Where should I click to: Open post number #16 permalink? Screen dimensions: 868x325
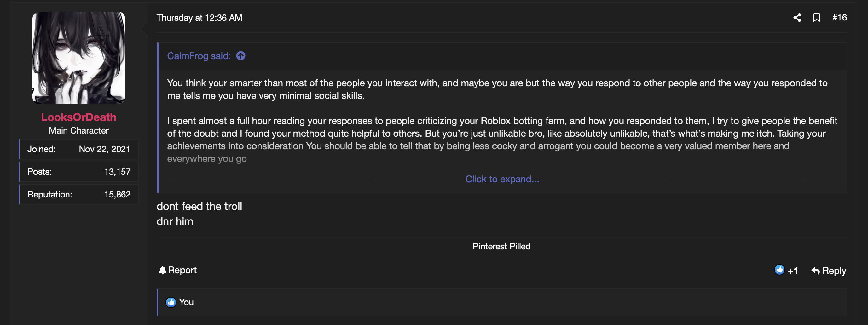pyautogui.click(x=839, y=18)
